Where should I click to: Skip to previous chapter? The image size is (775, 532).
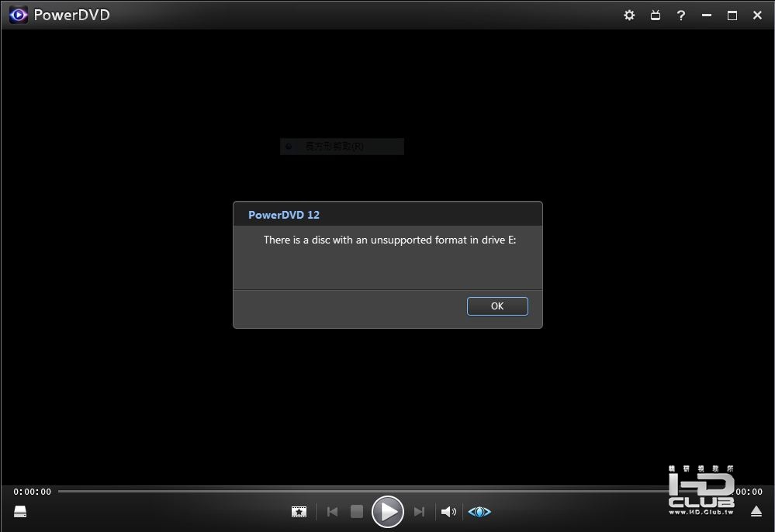[332, 512]
